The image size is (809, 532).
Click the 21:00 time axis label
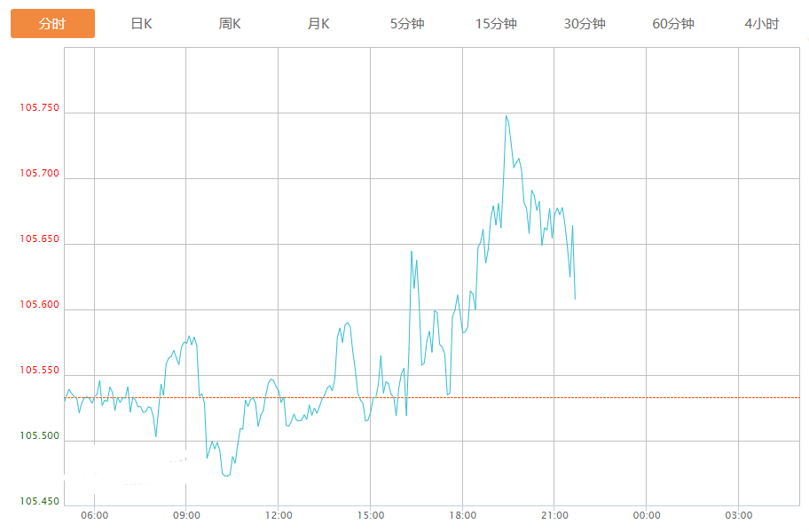[x=554, y=515]
